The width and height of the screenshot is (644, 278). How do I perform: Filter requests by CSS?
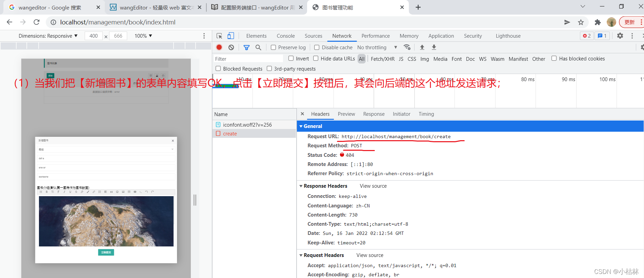coord(412,59)
